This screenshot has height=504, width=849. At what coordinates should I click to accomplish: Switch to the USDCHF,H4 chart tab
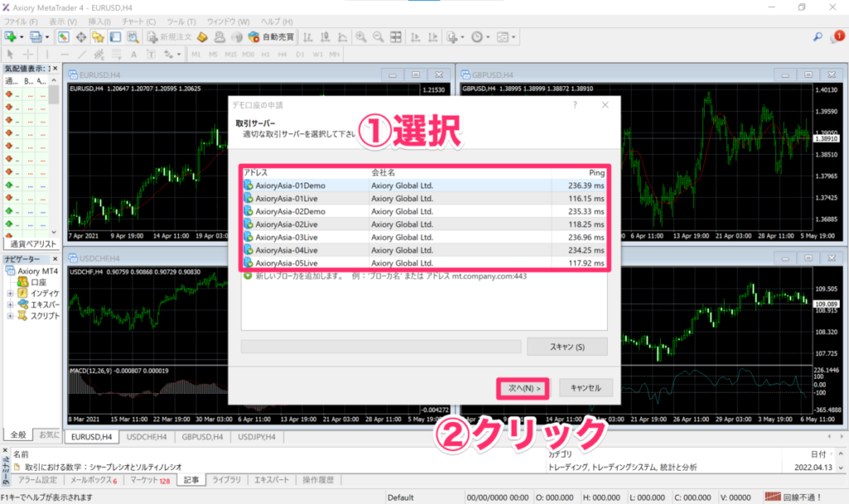point(146,437)
